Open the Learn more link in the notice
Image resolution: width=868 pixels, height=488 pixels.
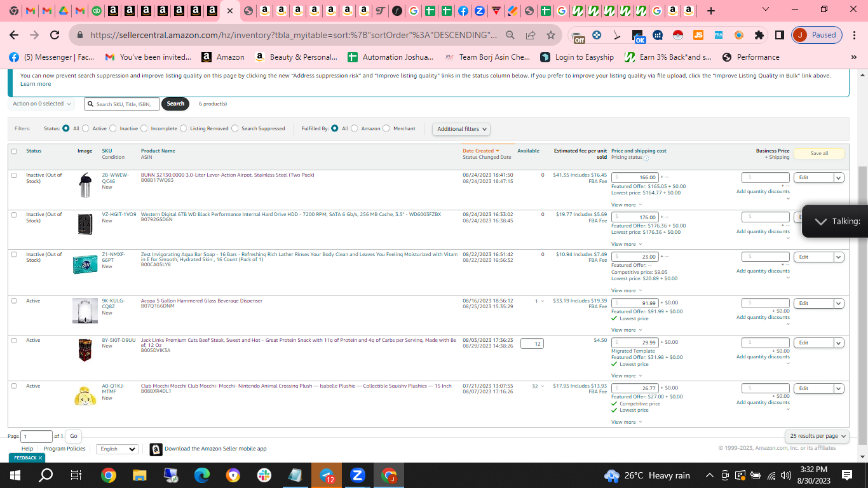[x=36, y=85]
